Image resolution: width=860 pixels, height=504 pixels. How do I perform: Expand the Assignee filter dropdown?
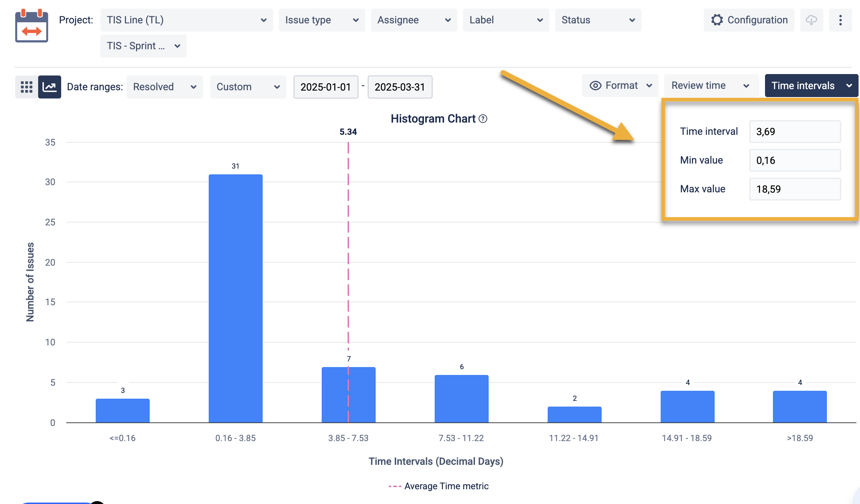pyautogui.click(x=414, y=20)
